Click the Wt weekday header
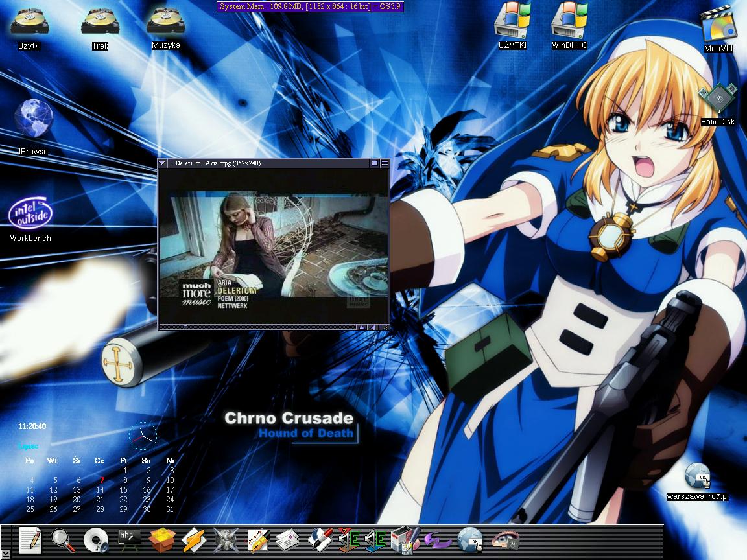Image resolution: width=747 pixels, height=560 pixels. click(53, 460)
